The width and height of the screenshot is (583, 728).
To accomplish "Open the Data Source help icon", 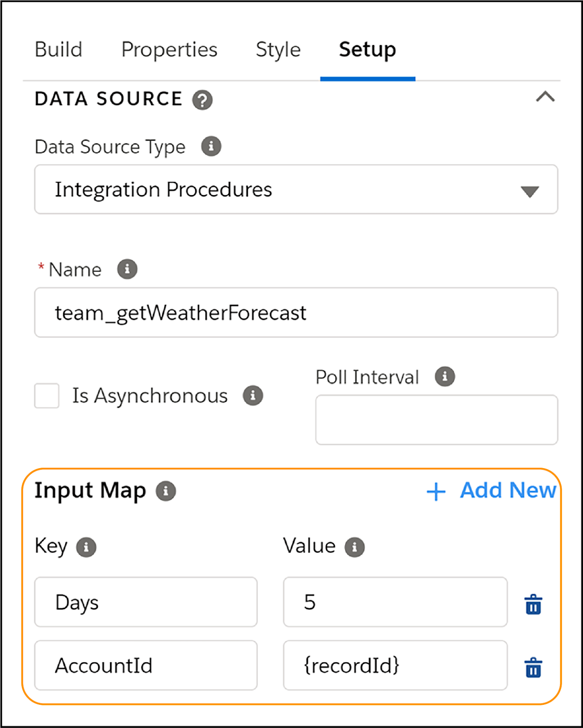I will [202, 100].
